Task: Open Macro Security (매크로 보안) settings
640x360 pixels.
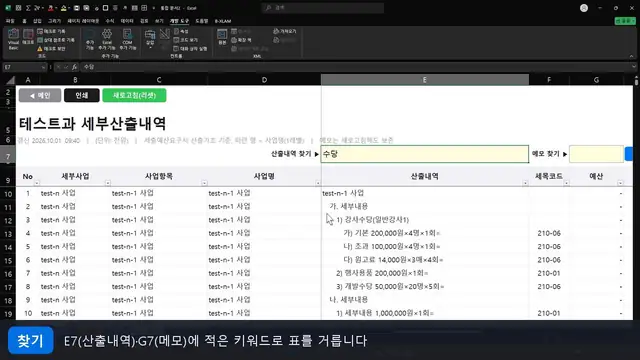Action: (x=51, y=49)
